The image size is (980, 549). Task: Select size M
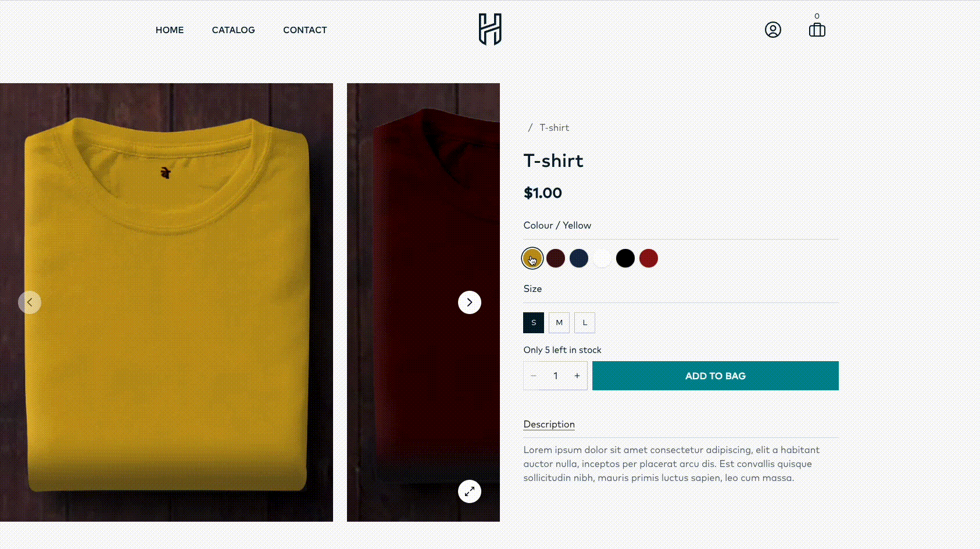(559, 322)
